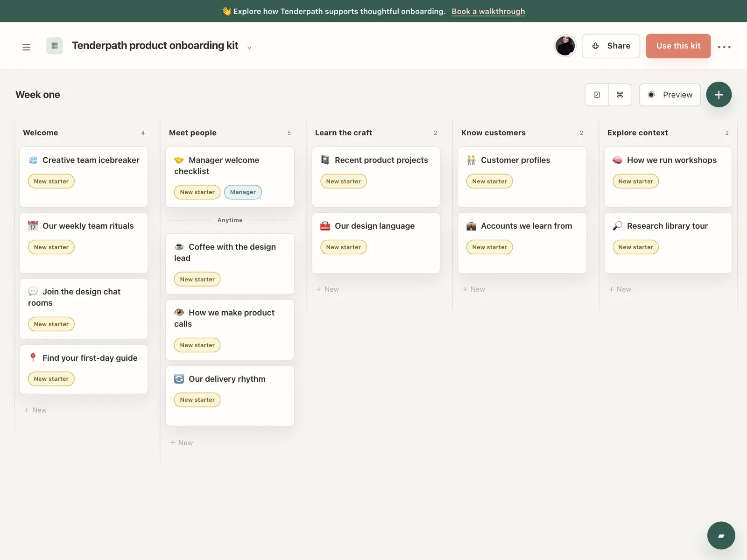Open the three-dot more options menu

point(724,47)
